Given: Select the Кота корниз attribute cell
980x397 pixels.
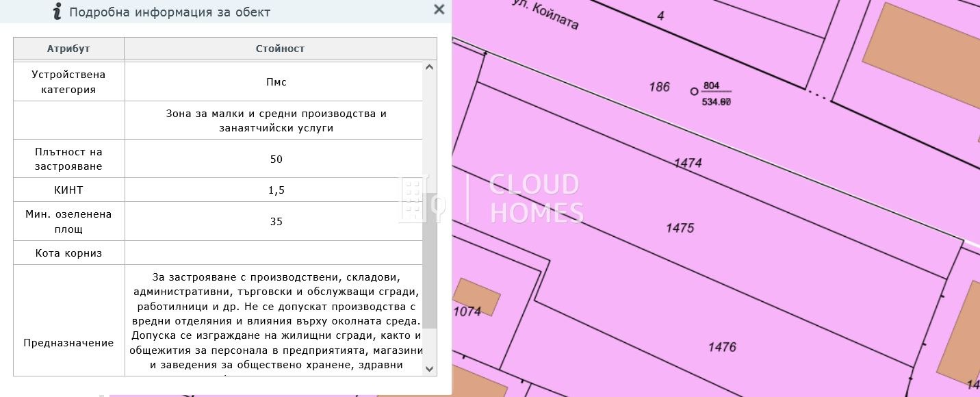Looking at the screenshot, I should pos(68,253).
